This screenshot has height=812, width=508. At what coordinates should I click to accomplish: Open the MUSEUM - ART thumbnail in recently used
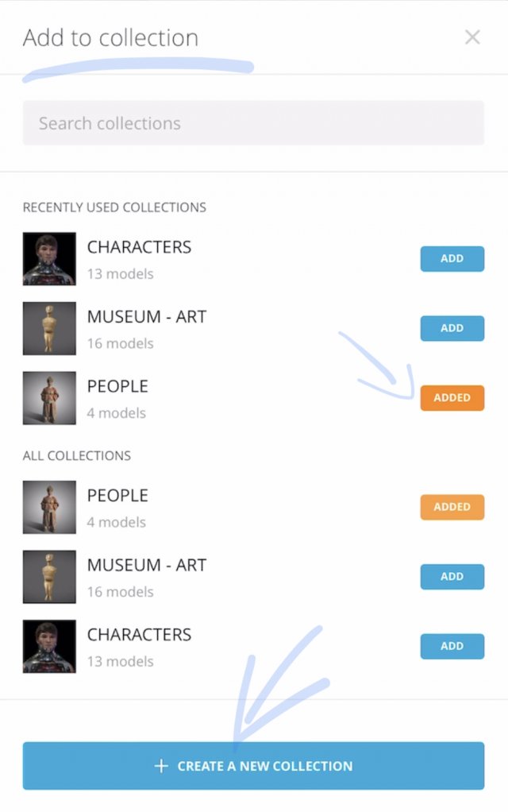pos(49,328)
